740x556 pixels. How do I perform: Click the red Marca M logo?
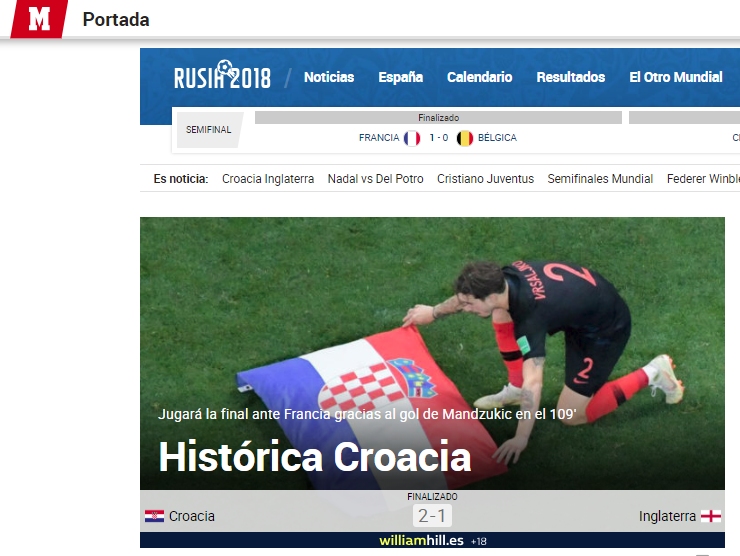tap(39, 19)
